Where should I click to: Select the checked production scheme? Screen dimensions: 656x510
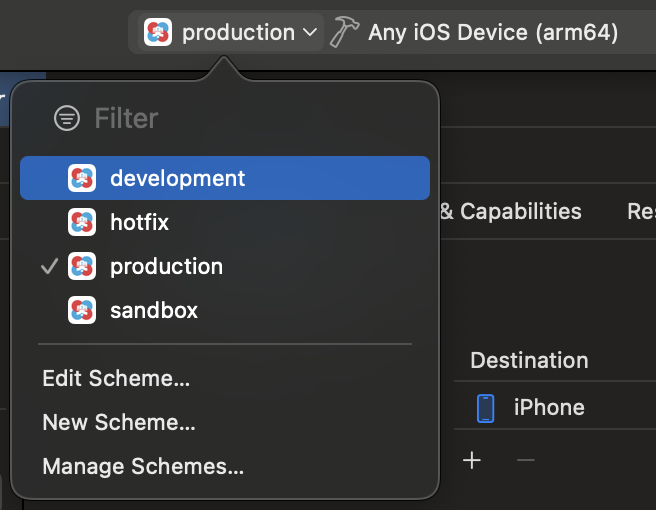pos(225,267)
